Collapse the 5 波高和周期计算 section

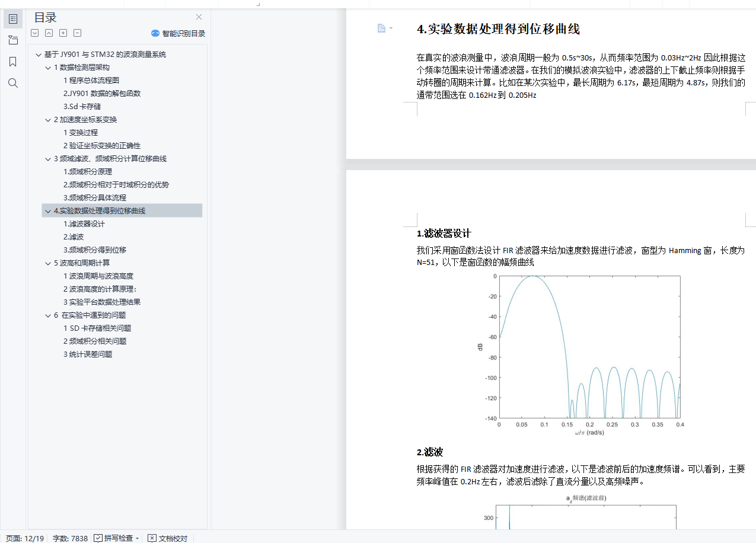tap(48, 263)
